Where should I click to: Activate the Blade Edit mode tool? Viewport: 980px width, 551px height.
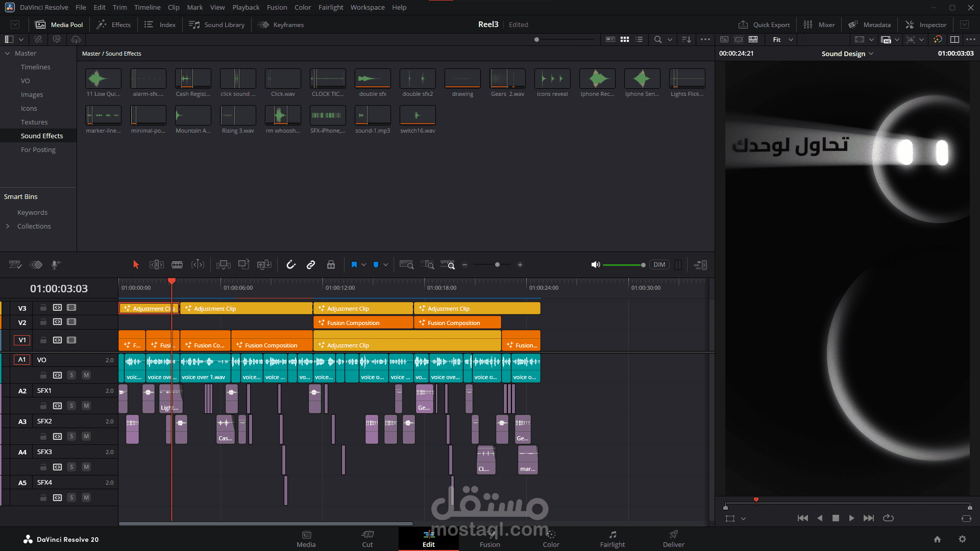coord(177,265)
